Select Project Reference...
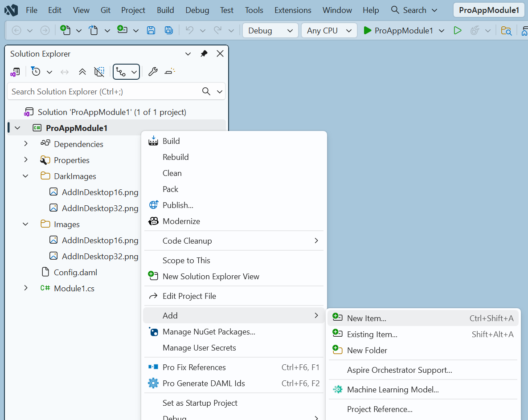The image size is (528, 420). 422,409
